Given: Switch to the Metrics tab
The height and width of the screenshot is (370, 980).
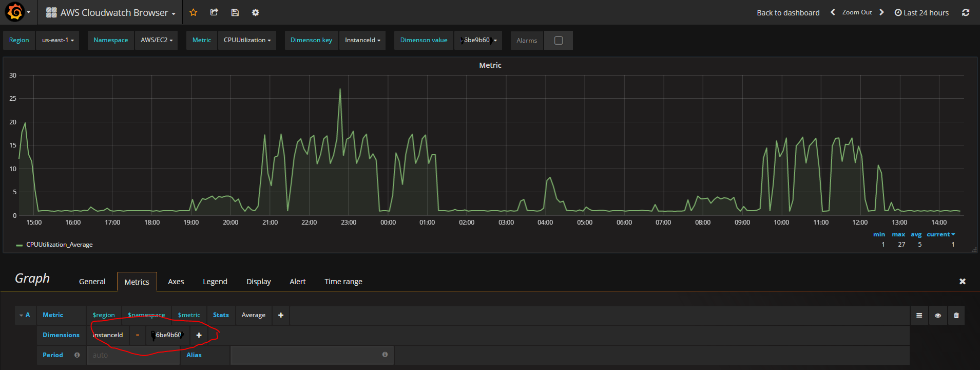Looking at the screenshot, I should coord(137,282).
